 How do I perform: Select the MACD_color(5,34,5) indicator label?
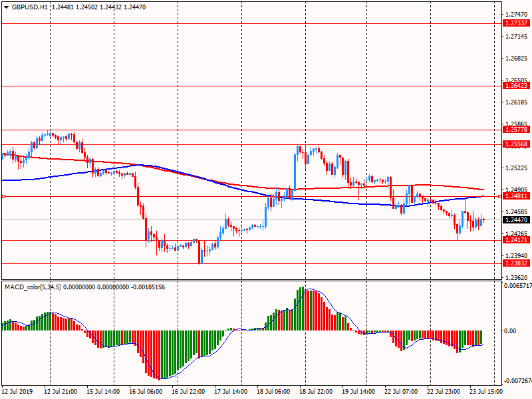[33, 287]
